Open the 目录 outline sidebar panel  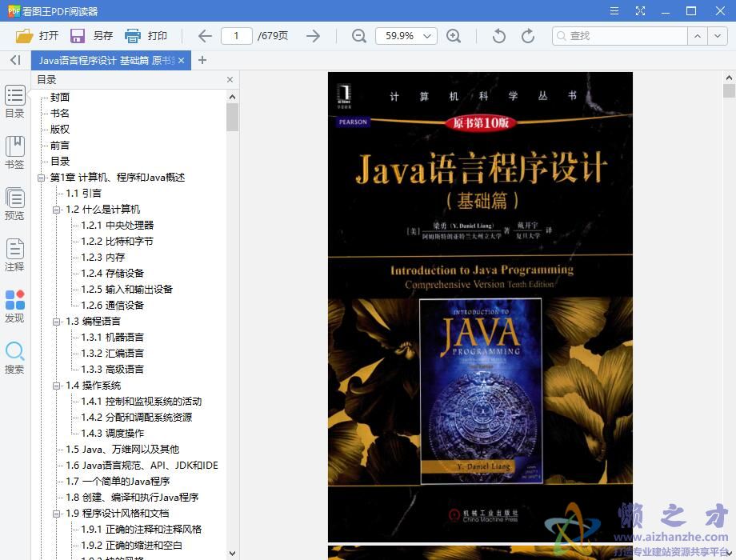(x=15, y=102)
